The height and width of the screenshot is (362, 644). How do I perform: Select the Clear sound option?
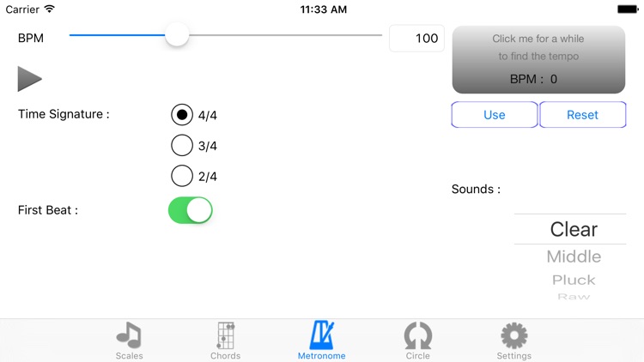tap(574, 229)
